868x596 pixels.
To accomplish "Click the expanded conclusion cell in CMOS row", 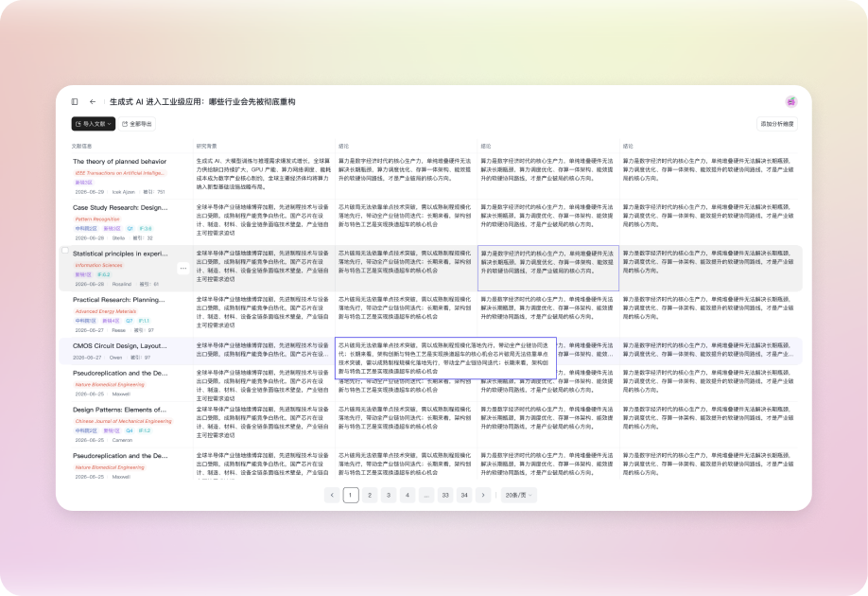I will [445, 359].
